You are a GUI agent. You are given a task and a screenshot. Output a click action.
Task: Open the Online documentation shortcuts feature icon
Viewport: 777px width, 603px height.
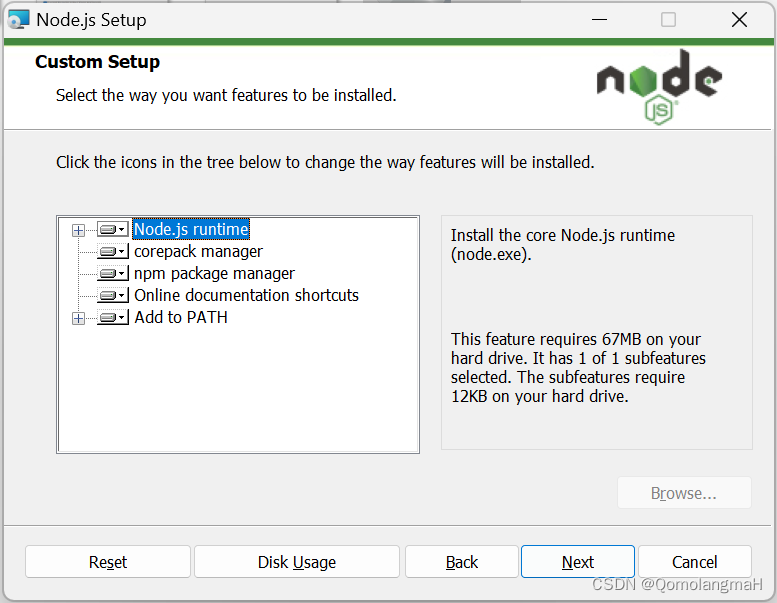tap(113, 295)
